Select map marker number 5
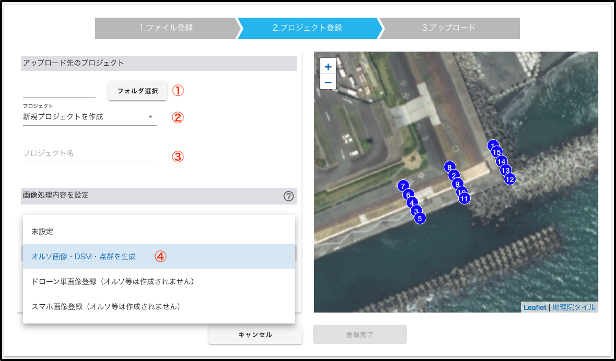Viewport: 616px width, 361px height. pos(420,218)
